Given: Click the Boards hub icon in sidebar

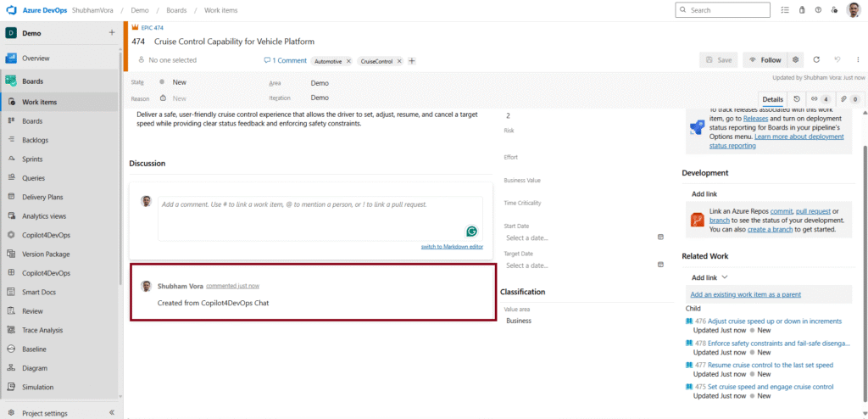Looking at the screenshot, I should [10, 81].
